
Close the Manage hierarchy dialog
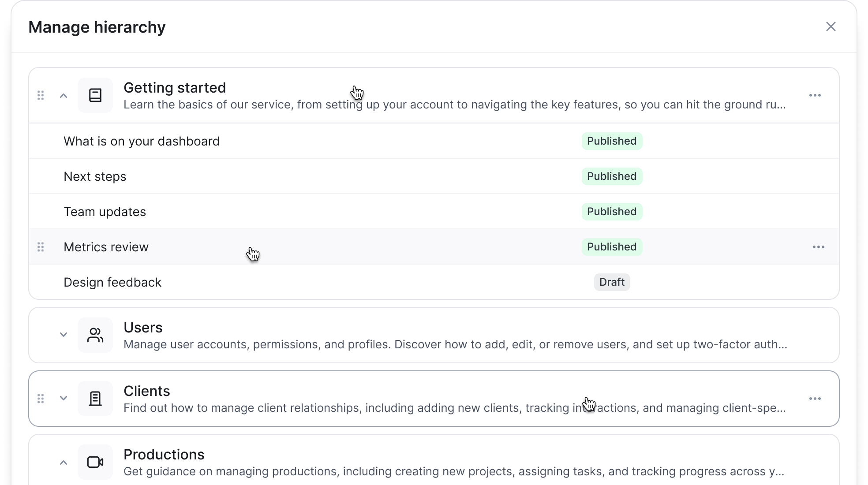coord(831,27)
